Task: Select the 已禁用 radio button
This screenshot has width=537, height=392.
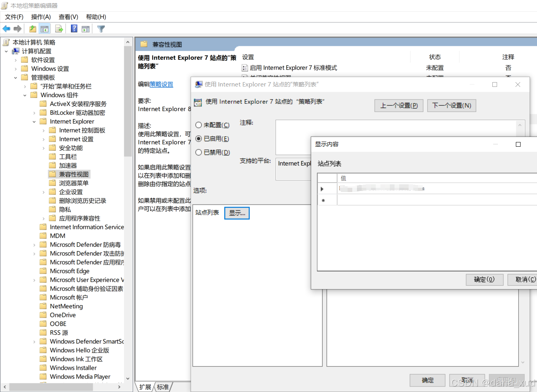Action: click(198, 153)
